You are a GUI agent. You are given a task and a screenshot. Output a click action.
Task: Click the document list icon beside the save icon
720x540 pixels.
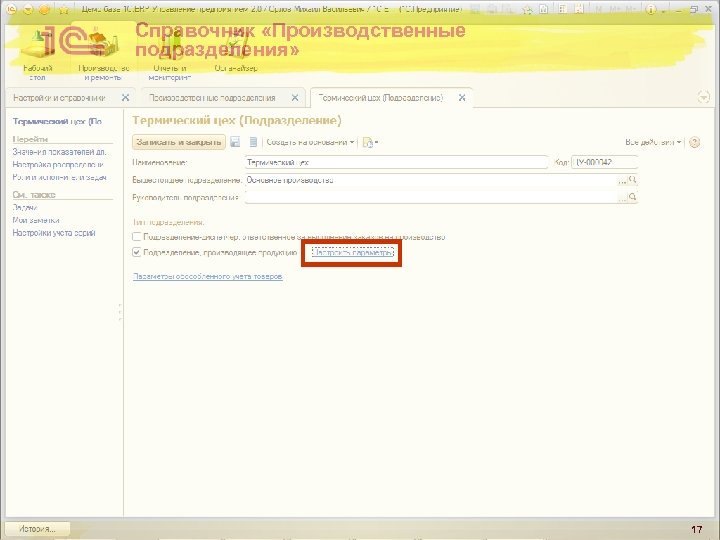click(253, 142)
